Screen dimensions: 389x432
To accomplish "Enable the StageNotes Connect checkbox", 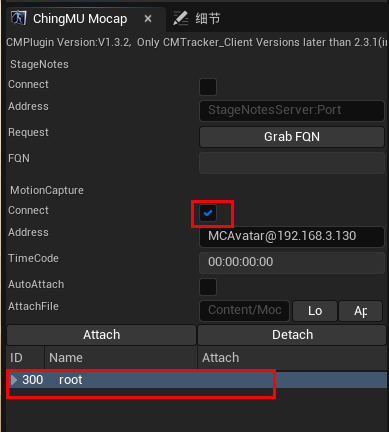I will (x=208, y=87).
